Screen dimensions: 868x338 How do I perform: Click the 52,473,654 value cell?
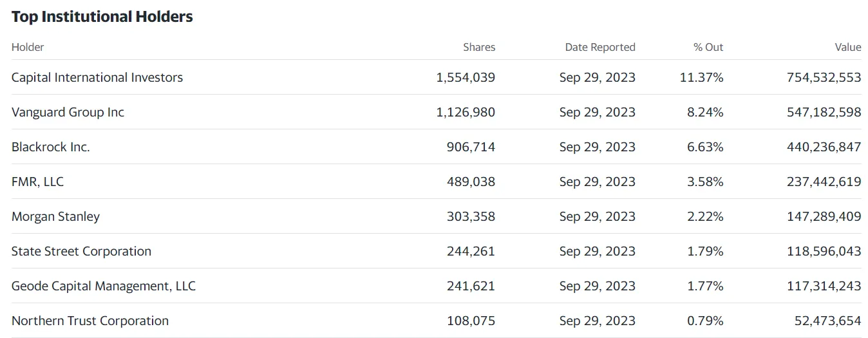827,321
